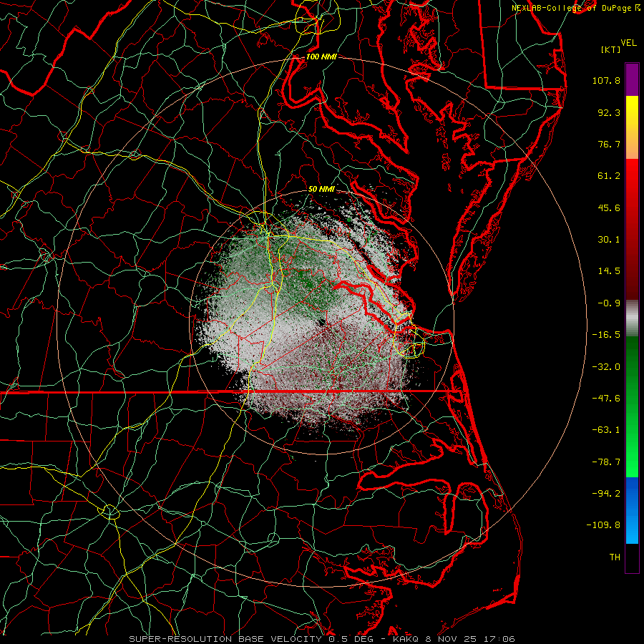644x644 pixels.
Task: Click the -16.5 velocity legend value
Action: [x=606, y=335]
